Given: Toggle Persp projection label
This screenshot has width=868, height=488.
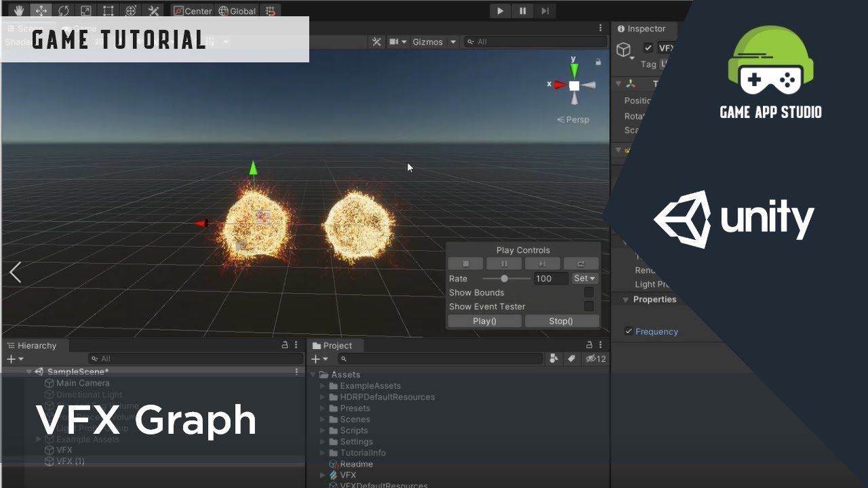Looking at the screenshot, I should pos(573,119).
